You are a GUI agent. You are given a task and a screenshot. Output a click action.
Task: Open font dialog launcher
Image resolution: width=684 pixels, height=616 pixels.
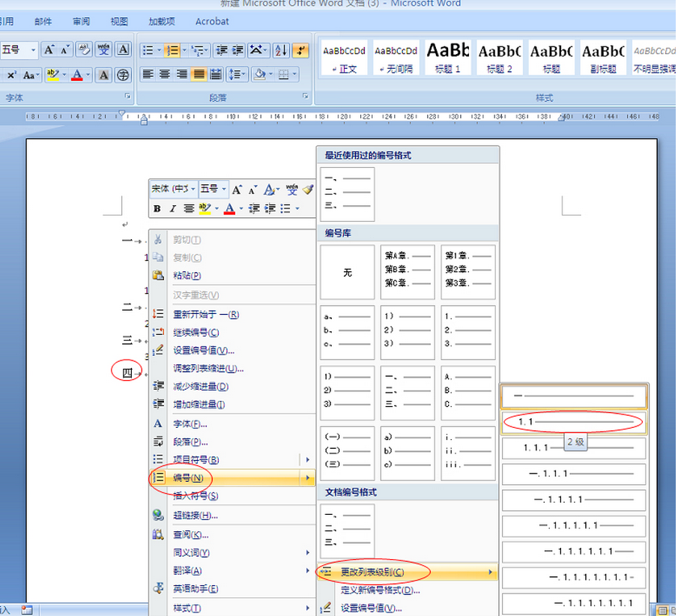[127, 95]
